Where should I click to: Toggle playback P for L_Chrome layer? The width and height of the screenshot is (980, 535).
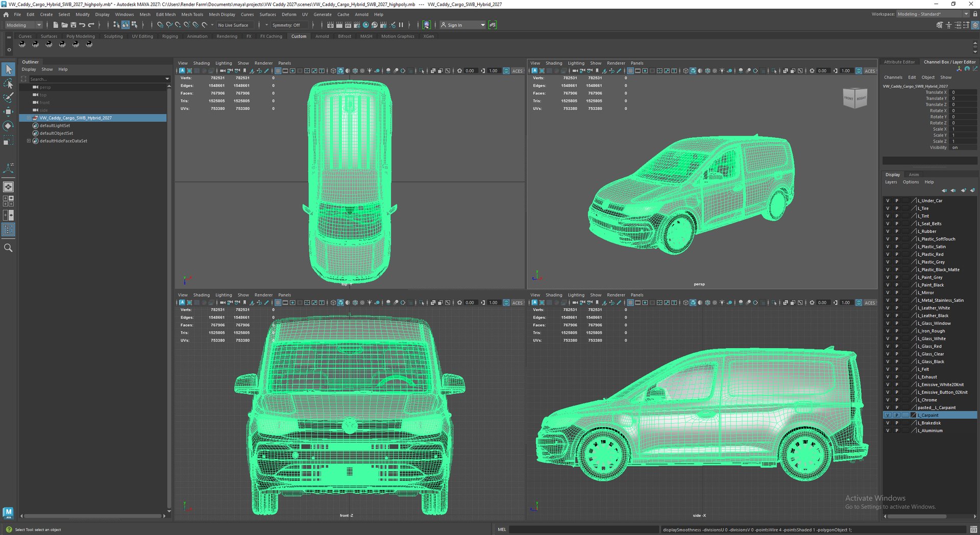897,400
